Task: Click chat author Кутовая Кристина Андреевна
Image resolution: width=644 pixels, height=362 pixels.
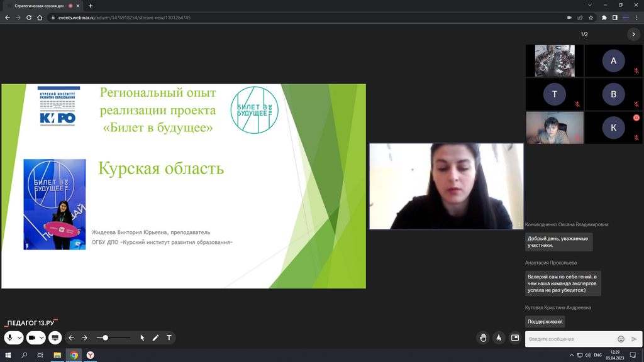Action: pyautogui.click(x=558, y=307)
